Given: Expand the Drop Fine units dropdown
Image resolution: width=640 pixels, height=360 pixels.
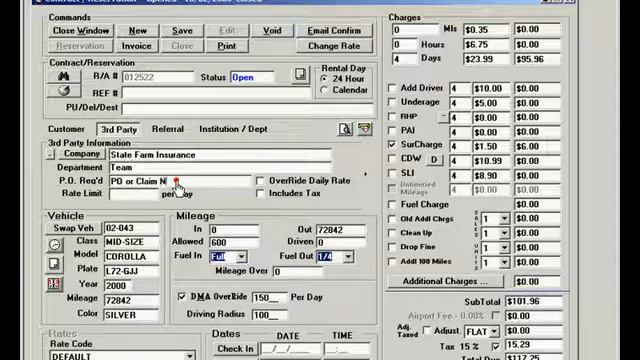Looking at the screenshot, I should coord(504,248).
